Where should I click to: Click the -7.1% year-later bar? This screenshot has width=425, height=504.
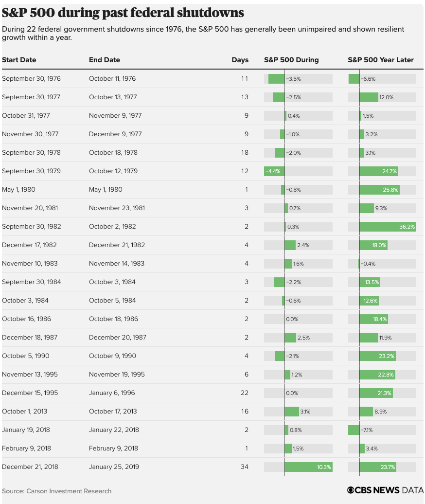[x=354, y=430]
